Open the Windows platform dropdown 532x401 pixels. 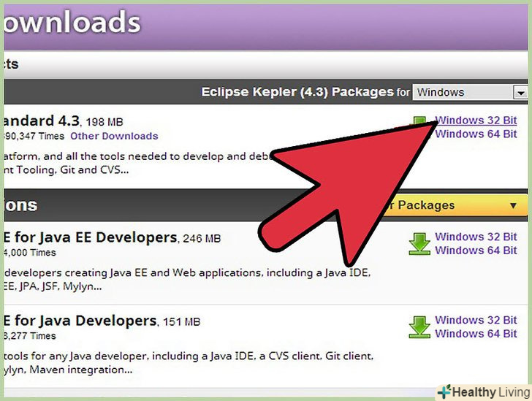coord(470,92)
